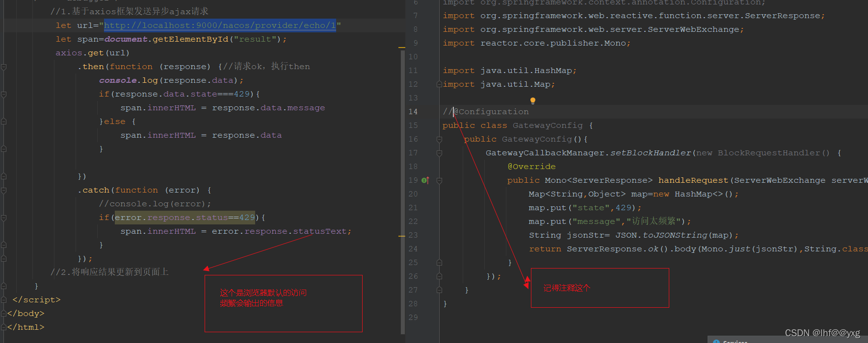Toggle fold marker beside </script> tag
Screen dimensions: 868x343
click(3, 300)
